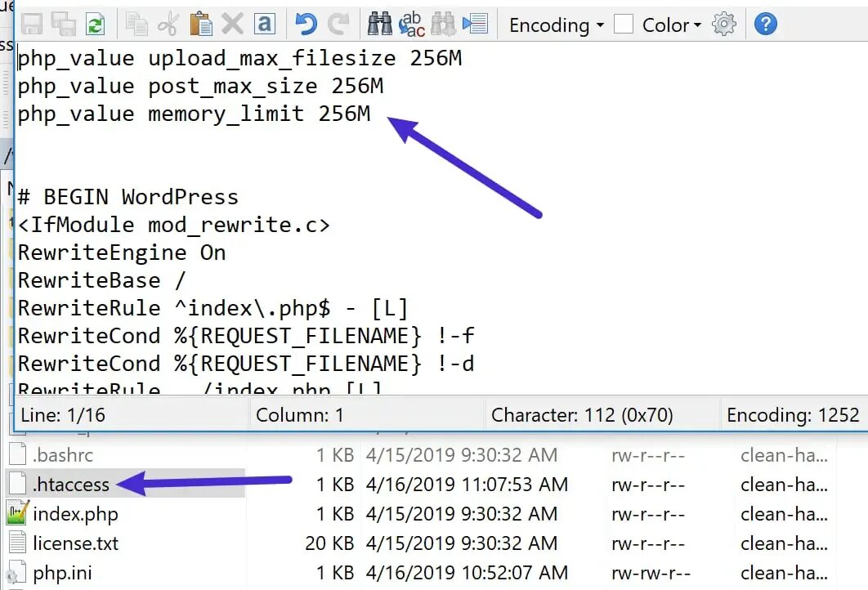Click the 'Column: 1' status bar entry
The image size is (868, 590).
click(x=299, y=415)
